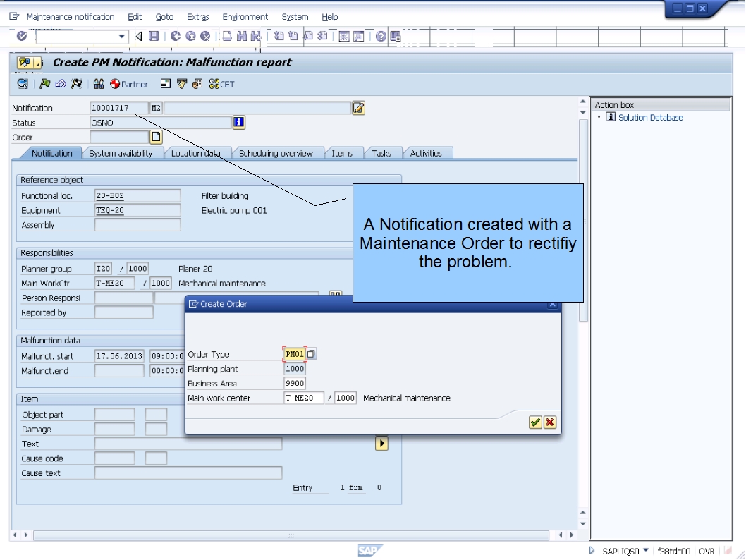Click the CET button
Screen dimensions: 746x560
pyautogui.click(x=221, y=84)
